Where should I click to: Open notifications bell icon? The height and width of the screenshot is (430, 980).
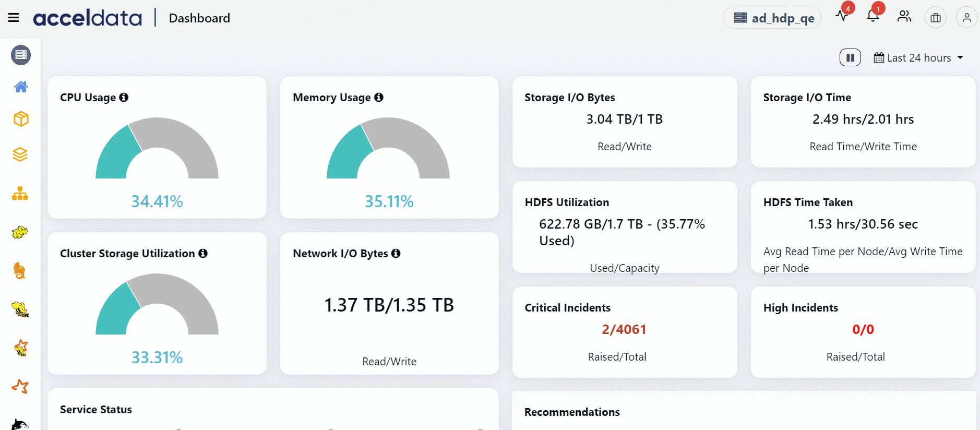(873, 16)
